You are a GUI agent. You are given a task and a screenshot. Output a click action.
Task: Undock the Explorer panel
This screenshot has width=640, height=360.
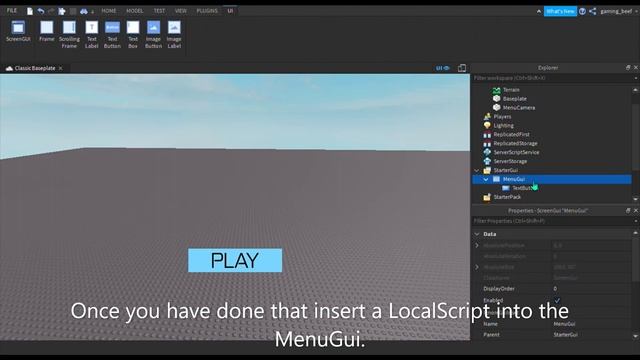pos(628,68)
